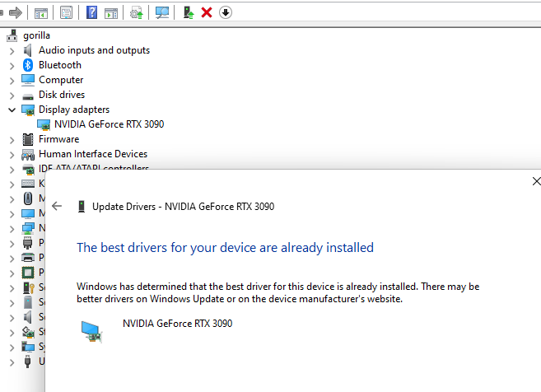Click the Update Drivers dialog title
Image resolution: width=541 pixels, height=392 pixels.
point(183,207)
